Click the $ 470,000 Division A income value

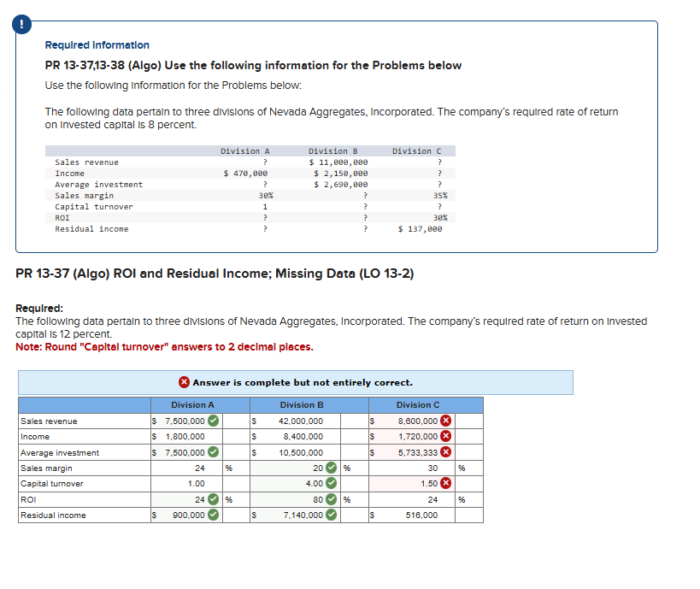click(245, 174)
